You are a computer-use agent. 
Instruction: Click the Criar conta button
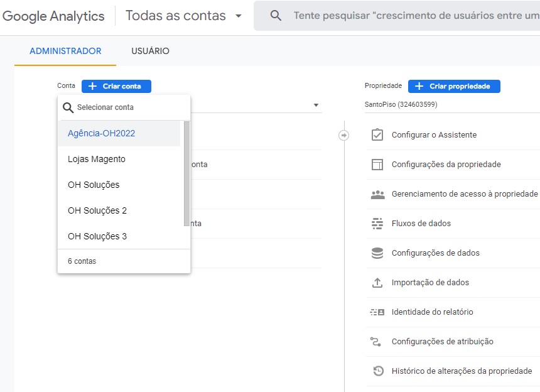pos(116,86)
